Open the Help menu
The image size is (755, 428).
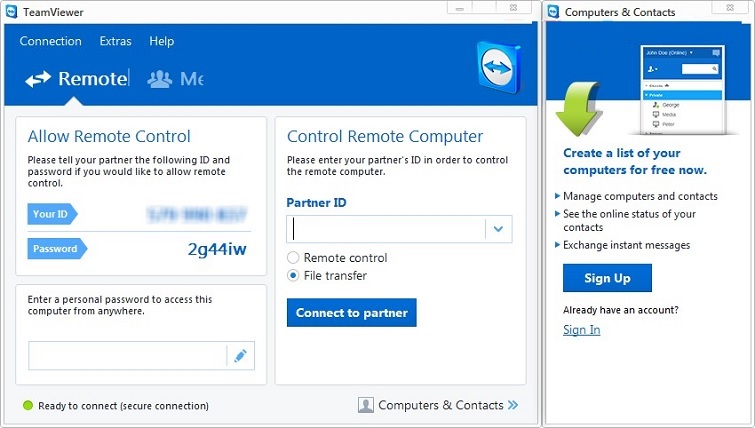point(161,41)
